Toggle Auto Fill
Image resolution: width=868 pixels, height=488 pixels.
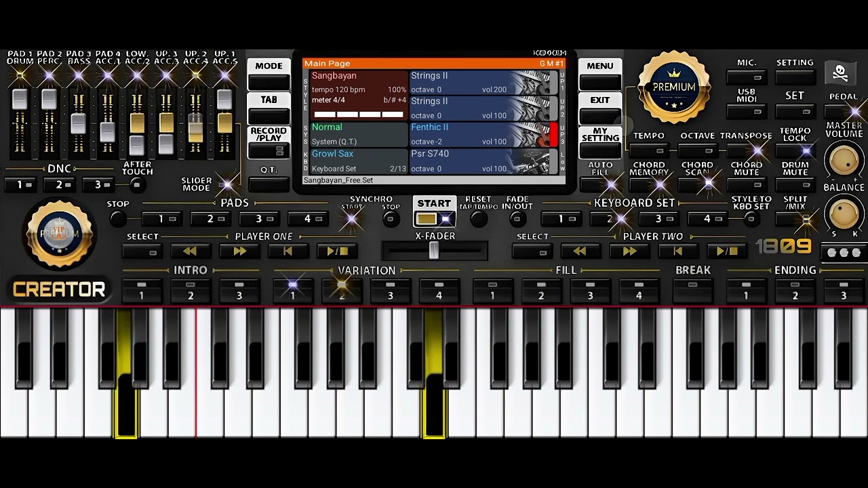point(601,184)
